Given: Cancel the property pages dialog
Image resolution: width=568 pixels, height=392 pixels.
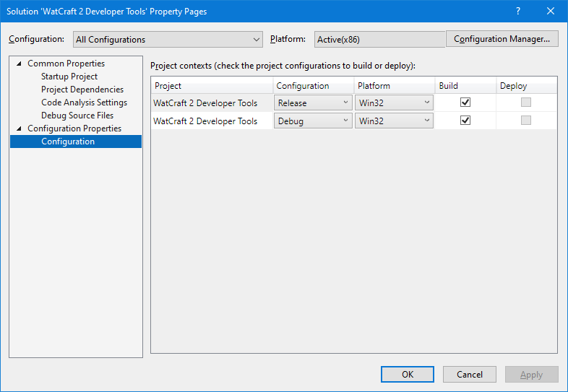Looking at the screenshot, I should coord(470,374).
